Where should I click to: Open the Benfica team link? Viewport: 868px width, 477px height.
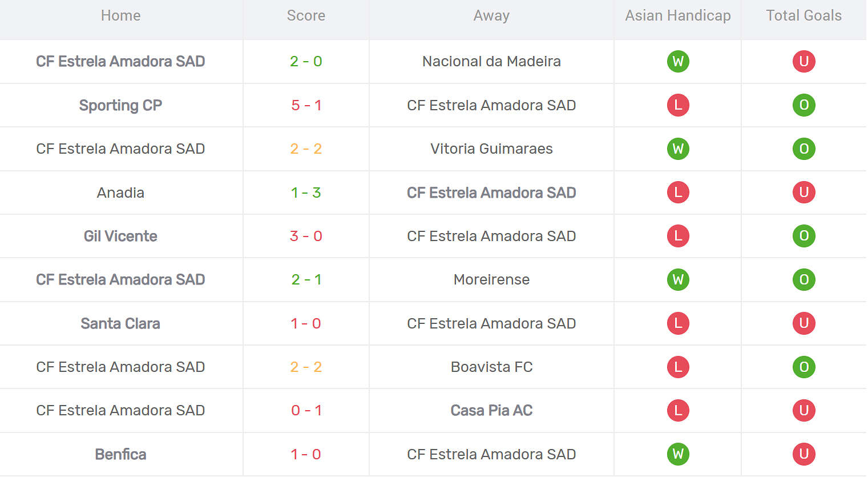120,454
